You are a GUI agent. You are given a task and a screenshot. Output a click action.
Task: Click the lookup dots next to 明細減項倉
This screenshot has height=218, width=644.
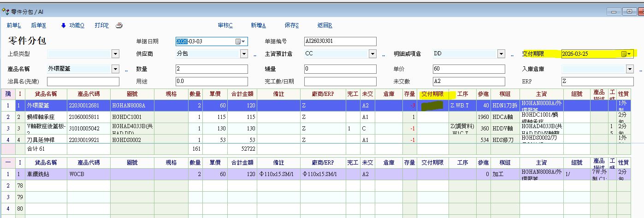(512, 54)
